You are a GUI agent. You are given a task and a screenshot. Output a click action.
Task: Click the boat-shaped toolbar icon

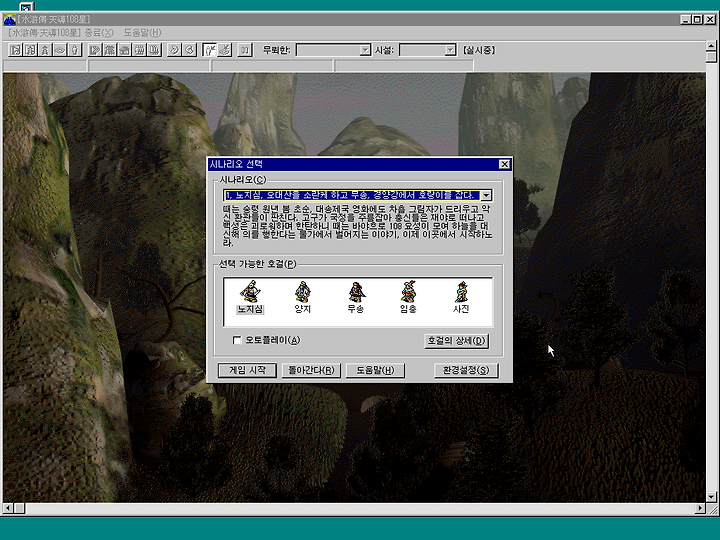coord(225,50)
